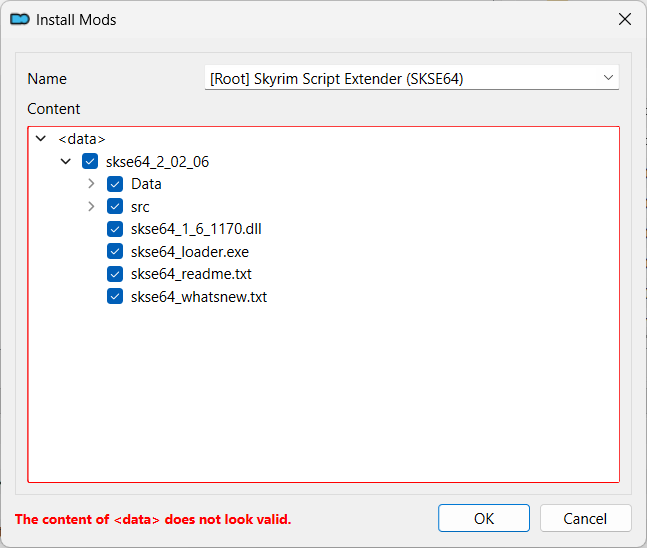Select the <data> tree label
This screenshot has height=548, width=647.
pyautogui.click(x=82, y=139)
